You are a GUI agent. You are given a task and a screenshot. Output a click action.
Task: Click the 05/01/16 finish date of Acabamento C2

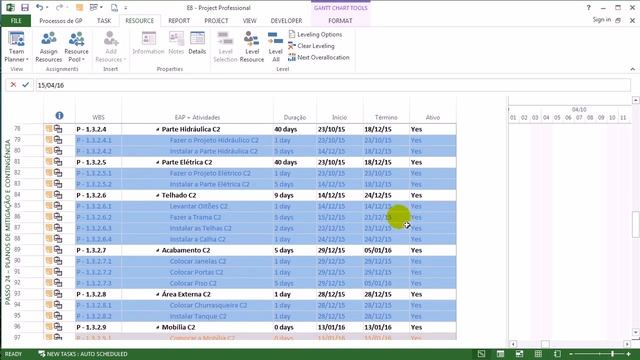click(x=378, y=251)
